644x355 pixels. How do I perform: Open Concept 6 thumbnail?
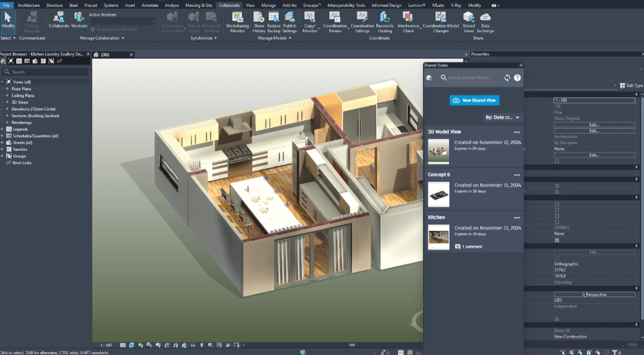point(438,194)
